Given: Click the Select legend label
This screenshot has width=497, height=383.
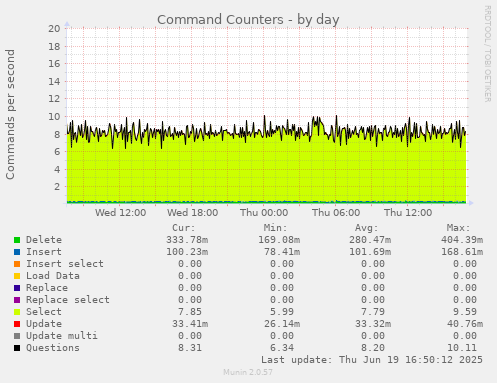Looking at the screenshot, I should (44, 312).
